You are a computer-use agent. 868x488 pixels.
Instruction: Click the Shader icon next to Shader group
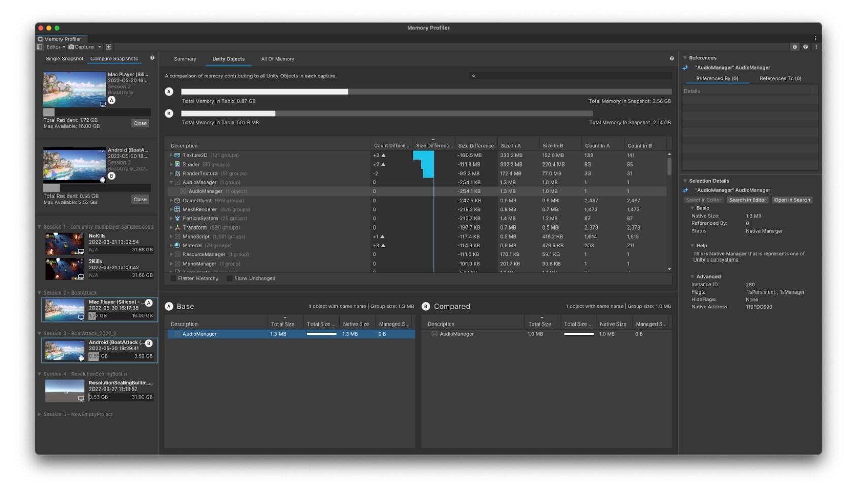(x=176, y=164)
